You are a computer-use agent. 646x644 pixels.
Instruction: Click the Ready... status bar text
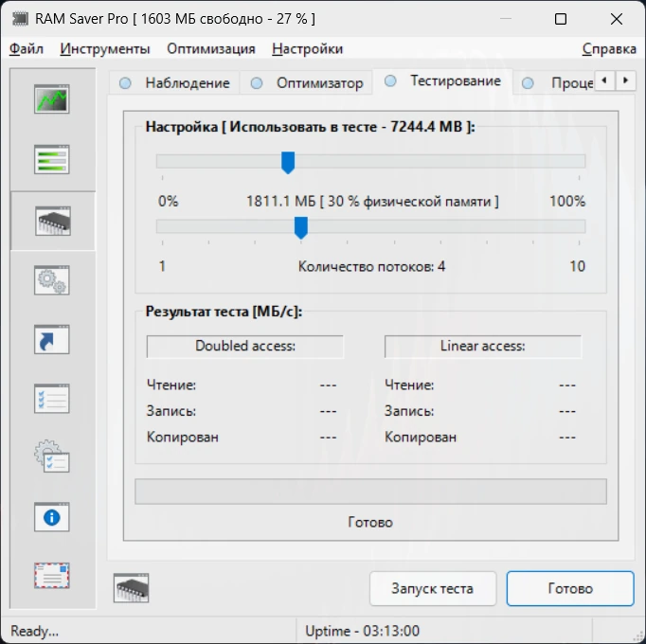[x=35, y=631]
